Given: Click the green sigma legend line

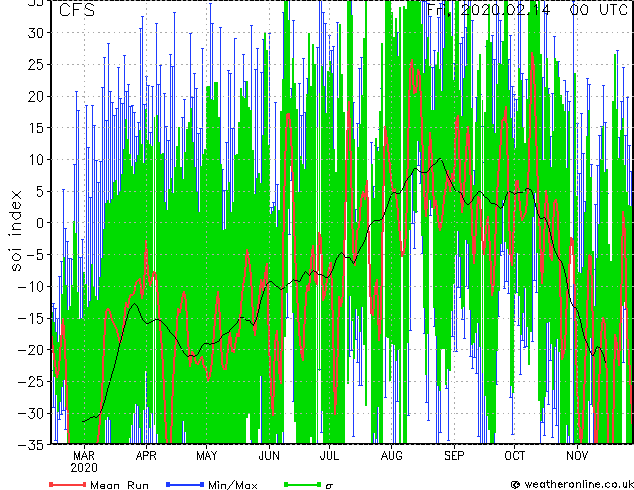Looking at the screenshot, I should click(x=302, y=484).
